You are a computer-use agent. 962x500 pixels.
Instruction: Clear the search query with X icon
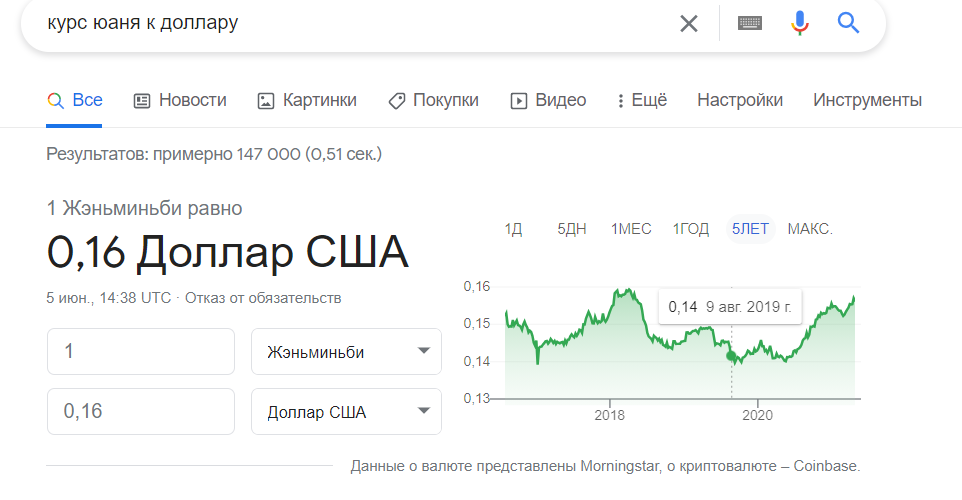click(x=689, y=23)
